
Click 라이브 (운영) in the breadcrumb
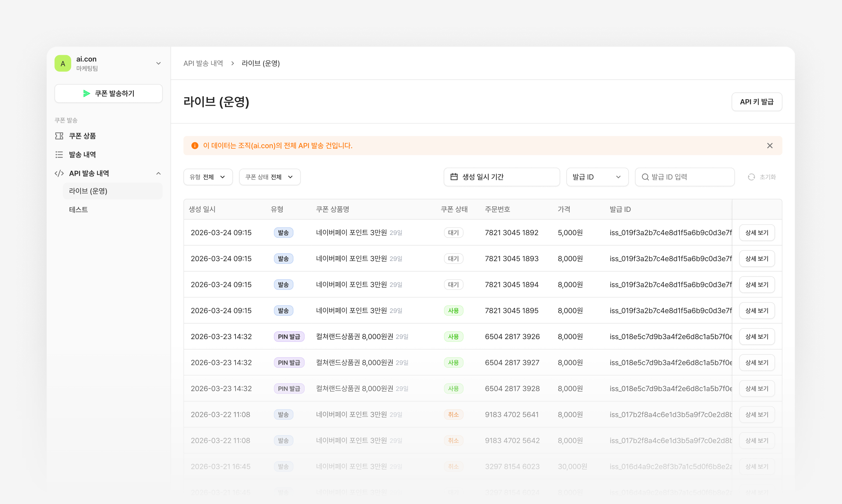[260, 63]
